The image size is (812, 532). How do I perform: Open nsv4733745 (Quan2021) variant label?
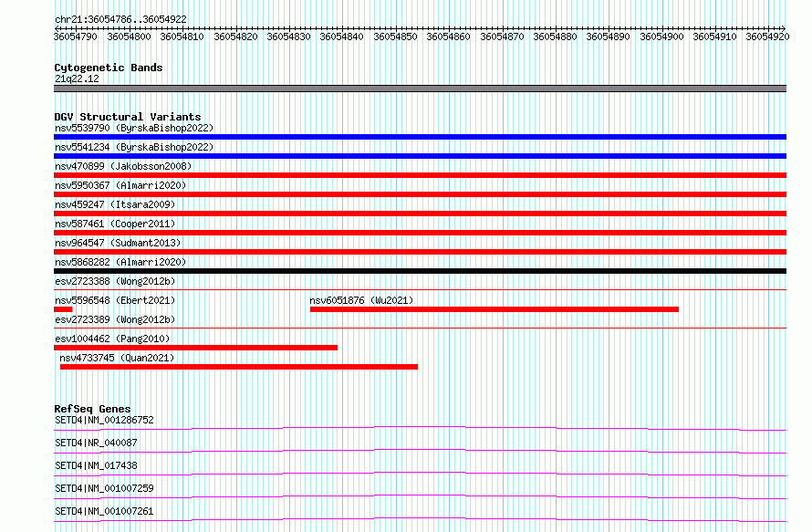[x=117, y=358]
